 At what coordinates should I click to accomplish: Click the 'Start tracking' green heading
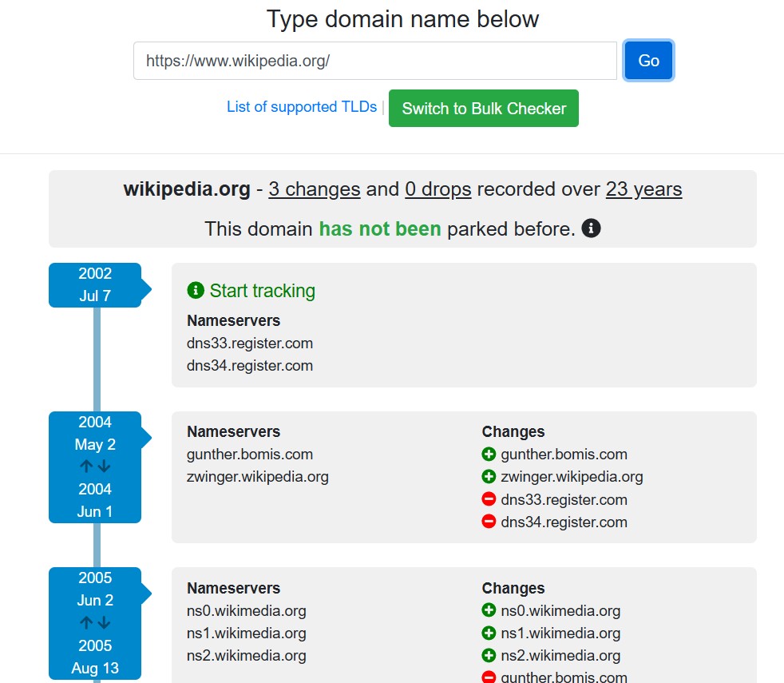click(263, 291)
